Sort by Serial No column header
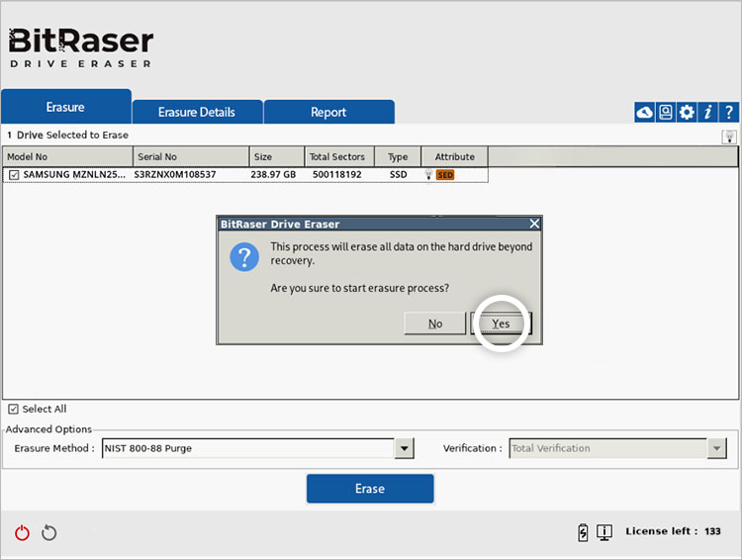The image size is (742, 560). click(191, 156)
